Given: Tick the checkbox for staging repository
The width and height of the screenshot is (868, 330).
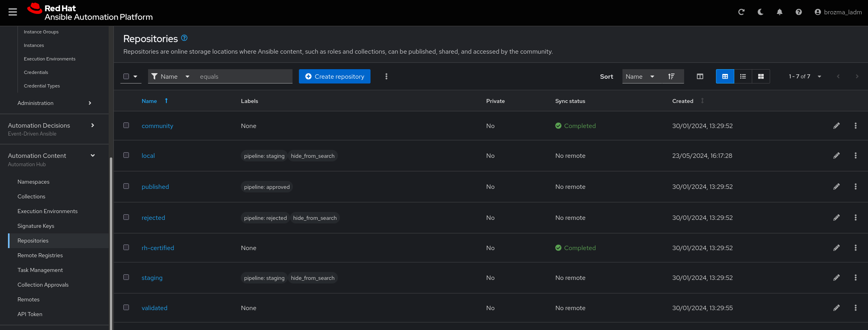Looking at the screenshot, I should point(126,278).
